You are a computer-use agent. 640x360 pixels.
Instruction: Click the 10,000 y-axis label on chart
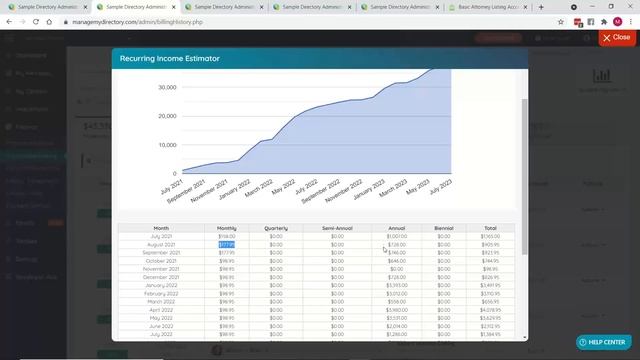coord(167,145)
